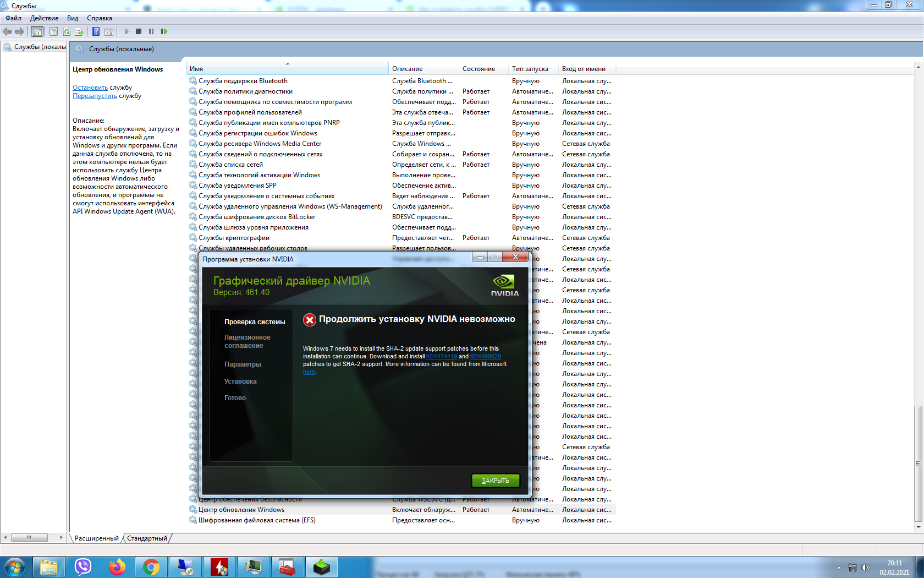Open the Help toolbar icon
924x578 pixels.
pos(96,31)
